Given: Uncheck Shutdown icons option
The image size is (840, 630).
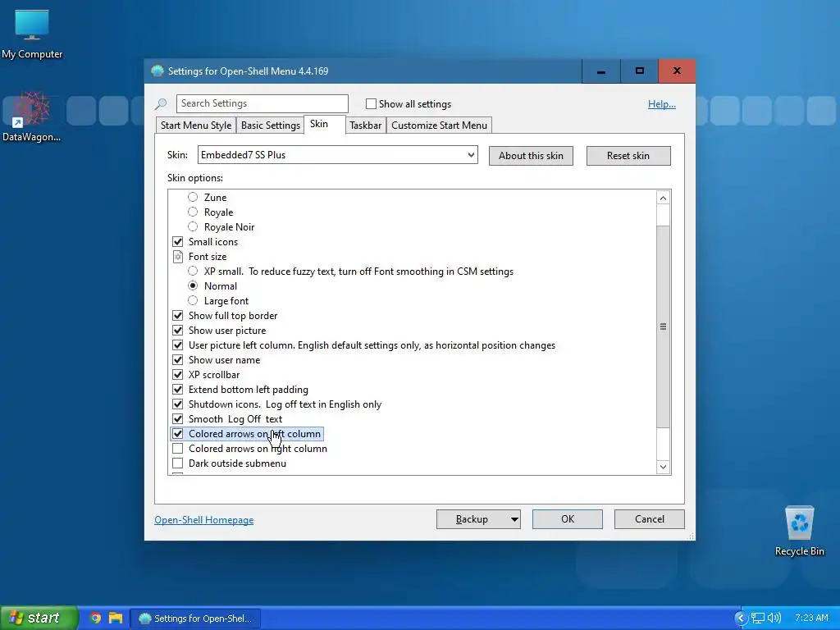Looking at the screenshot, I should click(x=178, y=404).
